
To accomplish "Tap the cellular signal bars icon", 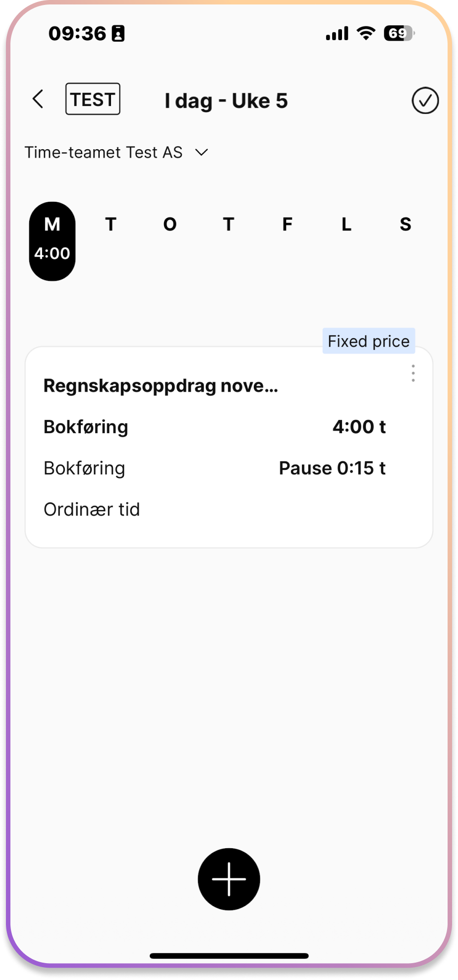I will click(337, 34).
